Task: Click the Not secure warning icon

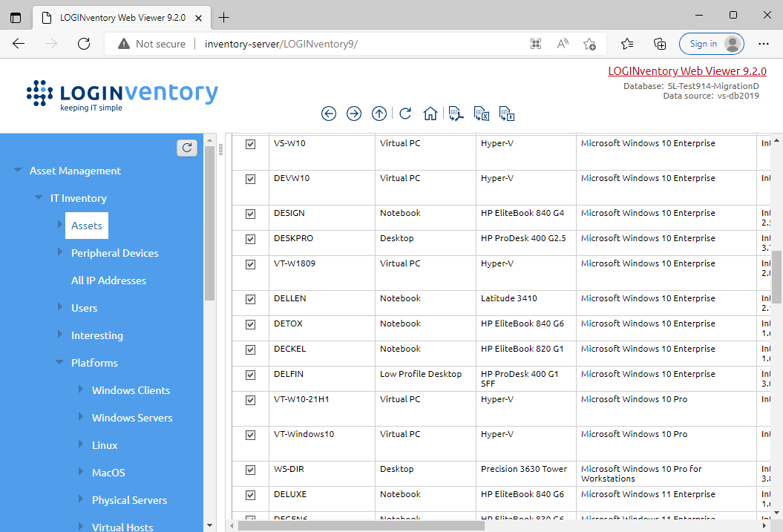Action: coord(124,44)
